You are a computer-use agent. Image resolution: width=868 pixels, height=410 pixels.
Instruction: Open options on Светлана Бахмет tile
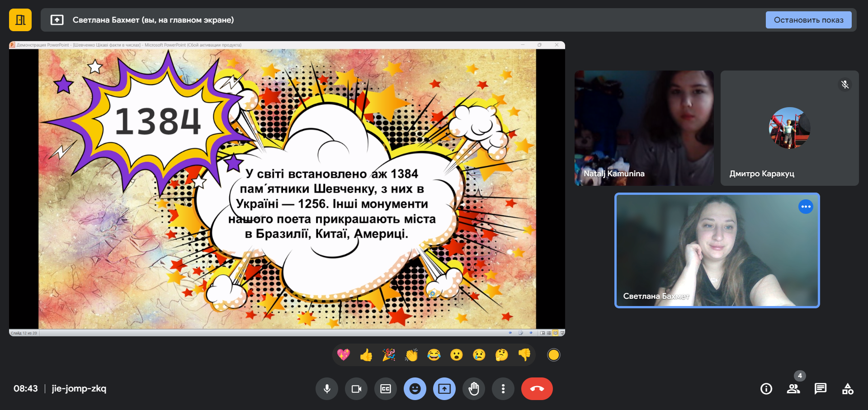806,207
